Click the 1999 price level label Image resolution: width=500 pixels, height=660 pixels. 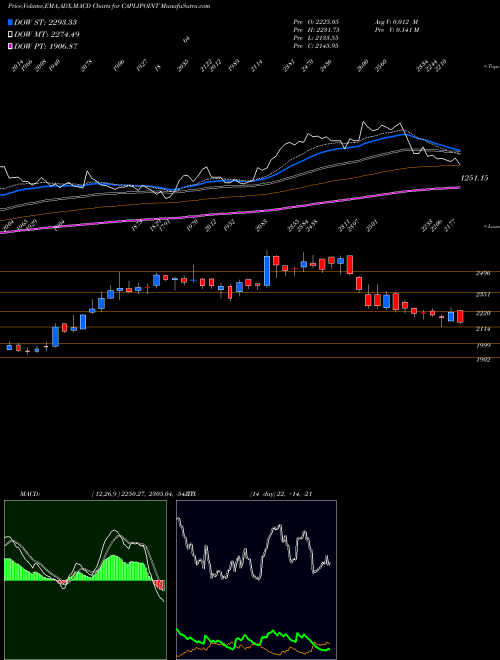click(483, 346)
